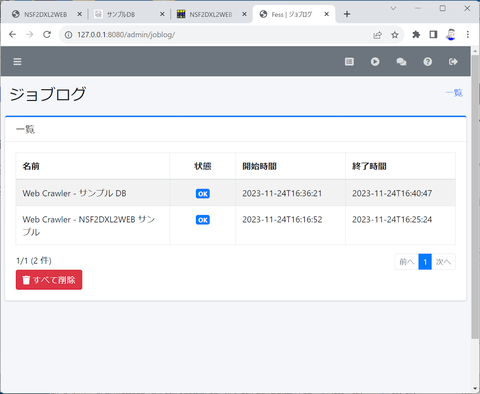Click start time 2023-11-24T16:36:21
Screen dimensions: 480x394
click(282, 193)
